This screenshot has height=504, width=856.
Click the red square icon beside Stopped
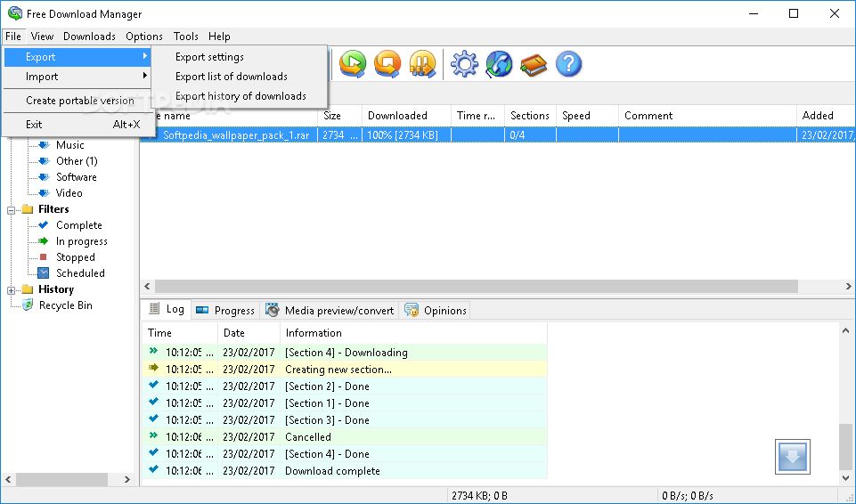[x=43, y=257]
